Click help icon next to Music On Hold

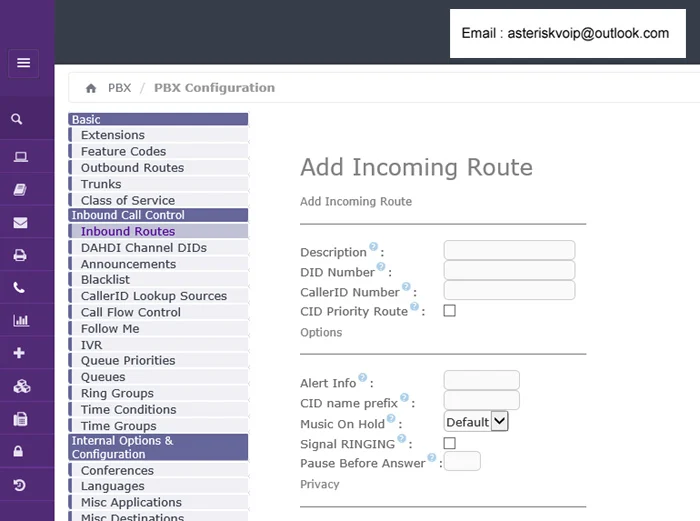(391, 418)
